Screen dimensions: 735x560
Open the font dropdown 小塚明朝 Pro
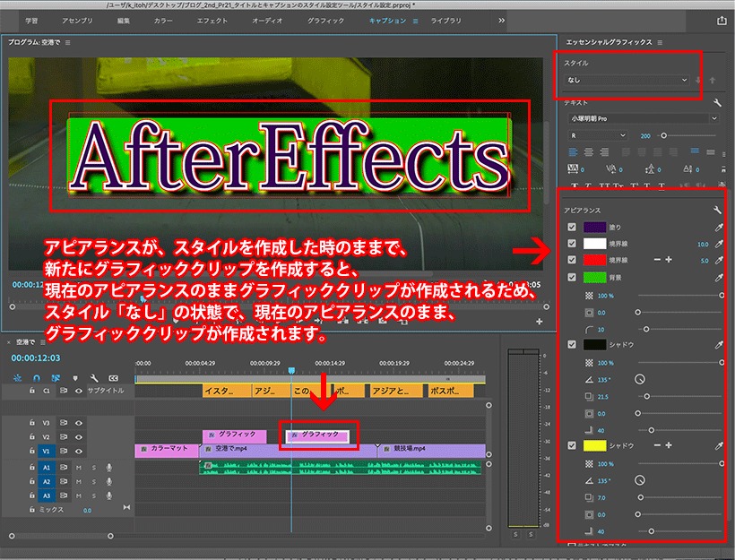point(644,118)
